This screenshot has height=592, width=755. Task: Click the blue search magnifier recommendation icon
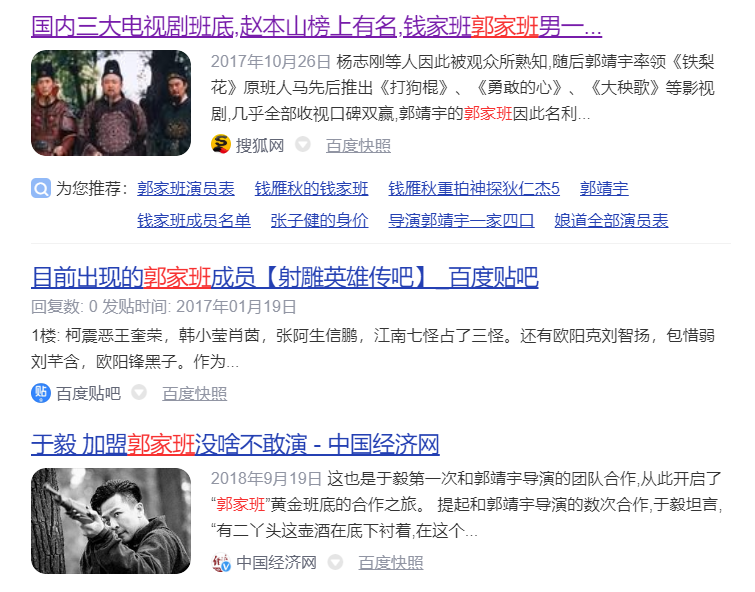[41, 188]
